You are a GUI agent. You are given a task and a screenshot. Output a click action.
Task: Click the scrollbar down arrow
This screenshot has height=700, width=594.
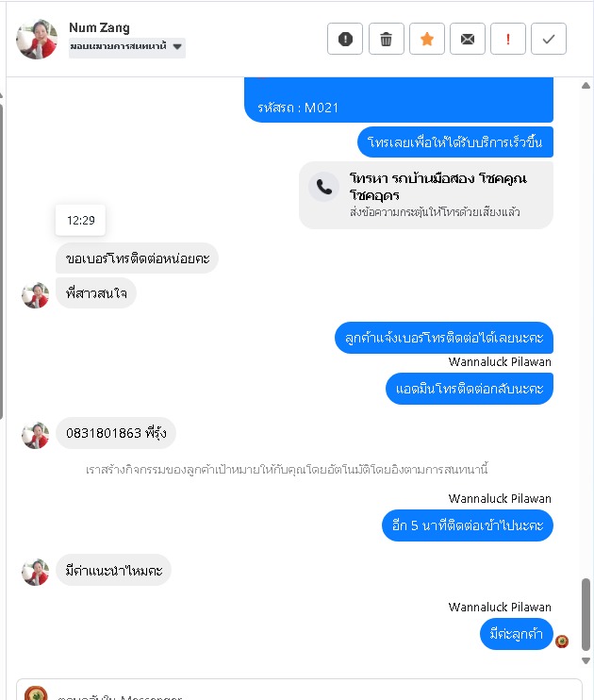click(x=586, y=660)
